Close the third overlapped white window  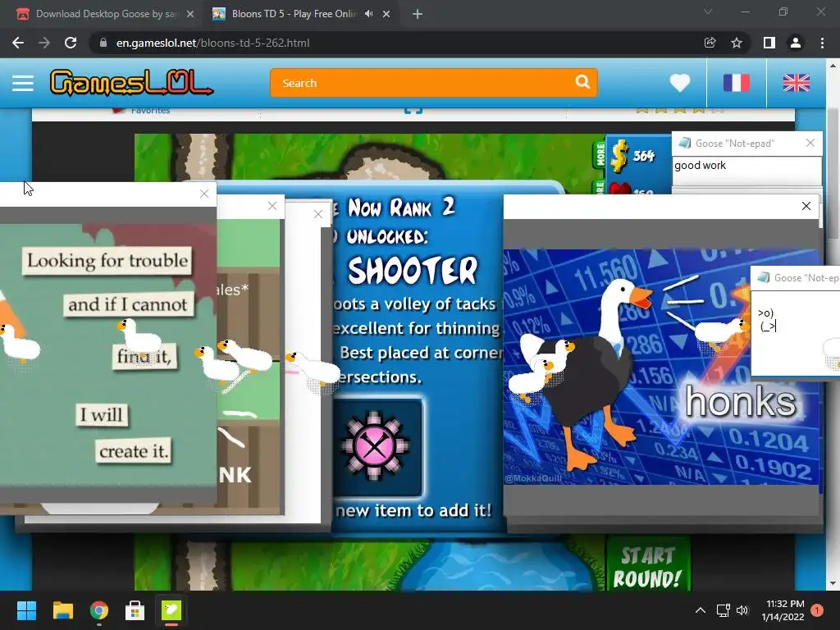tap(318, 214)
